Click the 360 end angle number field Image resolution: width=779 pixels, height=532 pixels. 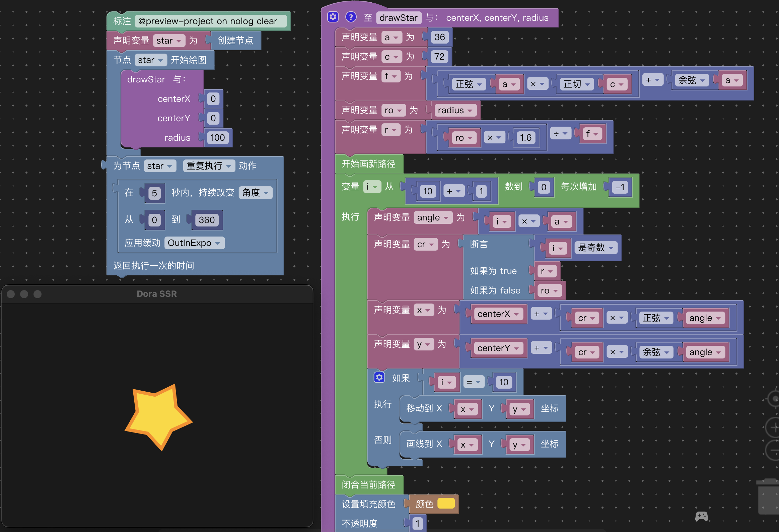pos(207,220)
